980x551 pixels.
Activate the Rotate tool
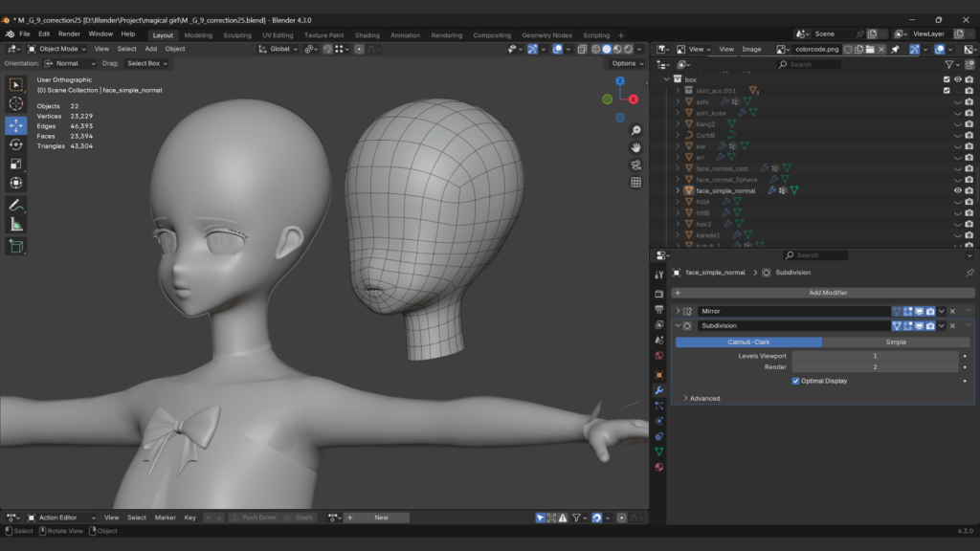tap(16, 144)
